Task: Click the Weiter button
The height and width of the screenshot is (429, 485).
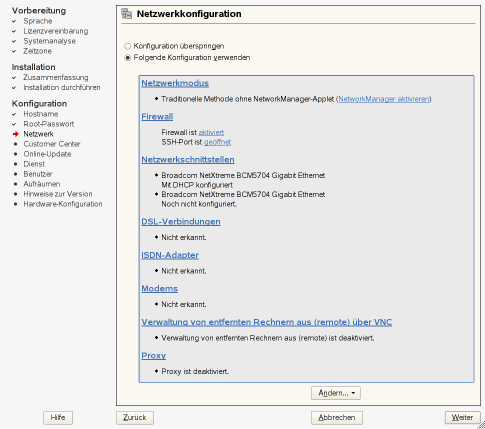Action: coord(462,418)
